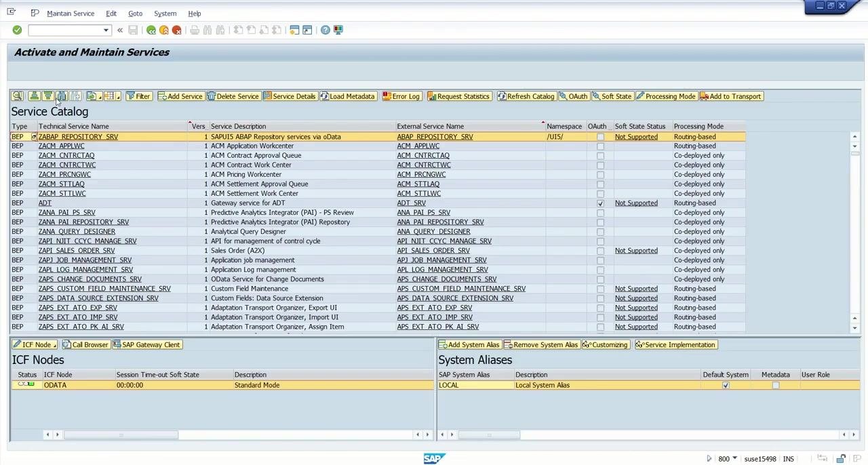
Task: Click Service Implementation button
Action: tap(675, 344)
